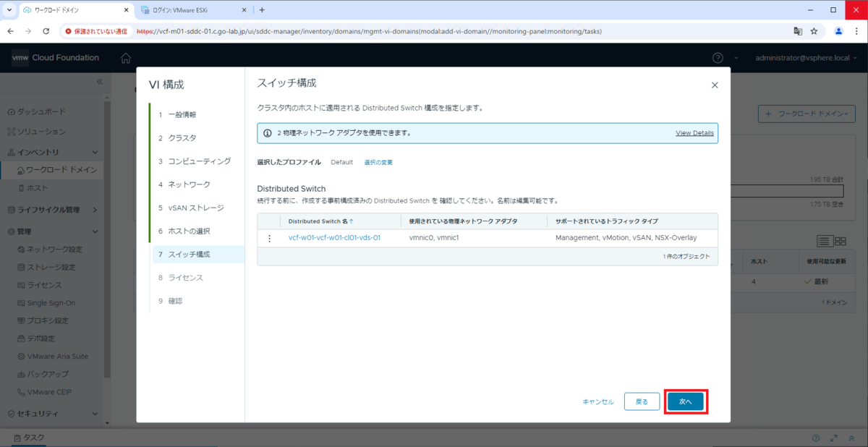Open the help question mark icon
Viewport: 868px width, 447px height.
[x=718, y=58]
